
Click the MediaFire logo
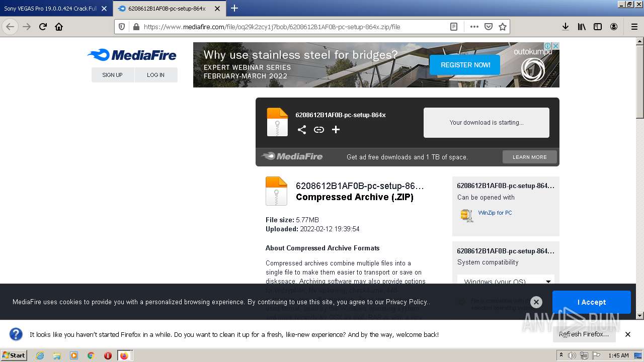[x=132, y=55]
